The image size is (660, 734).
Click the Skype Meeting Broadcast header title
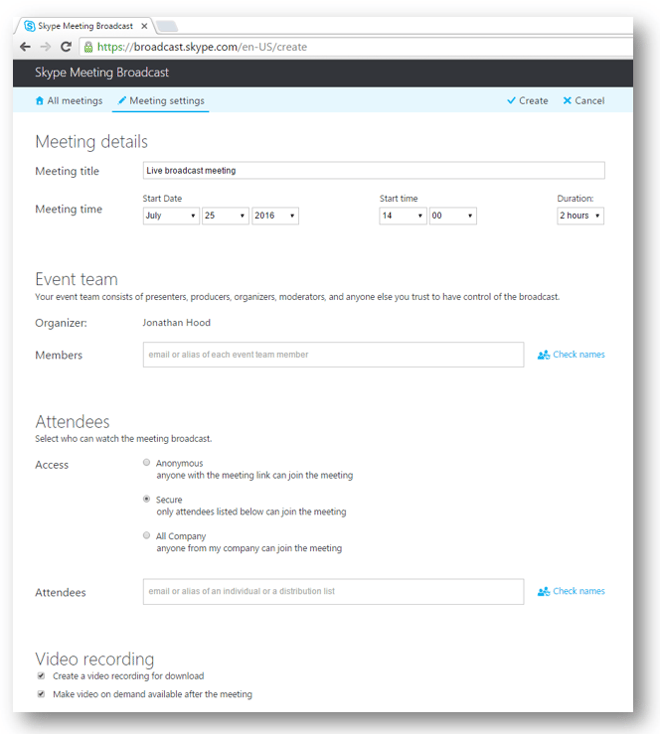tap(102, 73)
